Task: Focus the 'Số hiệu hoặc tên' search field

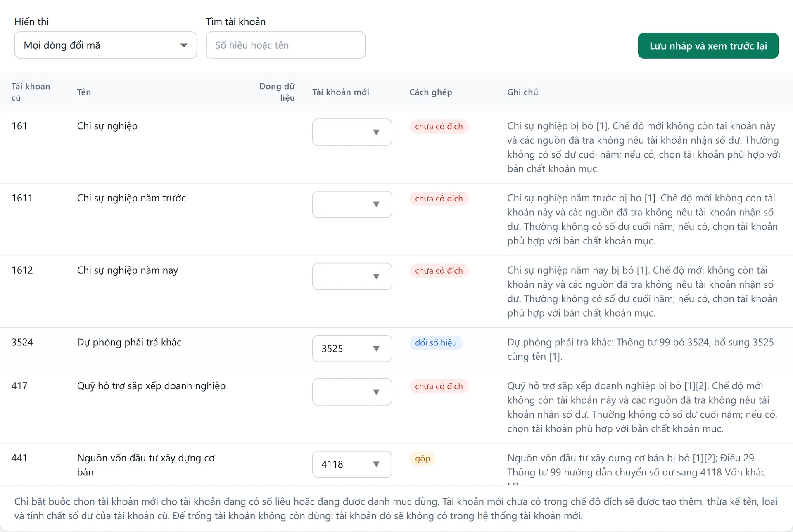Action: tap(285, 45)
